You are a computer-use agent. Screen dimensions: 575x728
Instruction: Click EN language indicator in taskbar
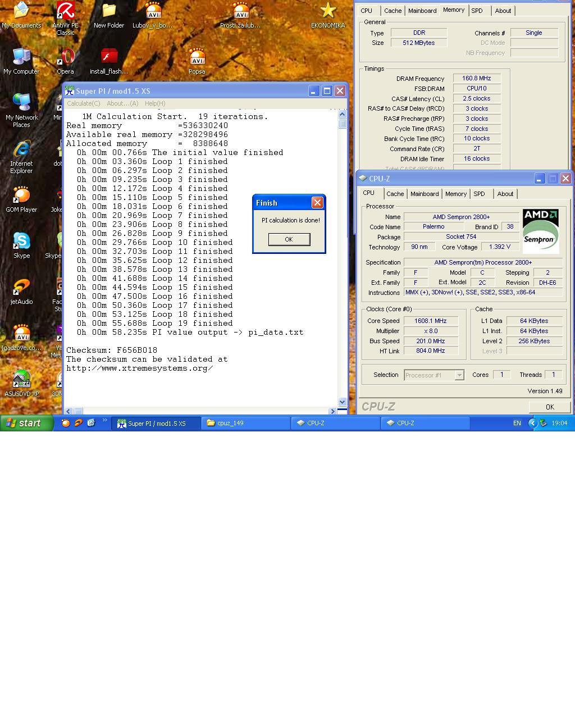tap(517, 423)
